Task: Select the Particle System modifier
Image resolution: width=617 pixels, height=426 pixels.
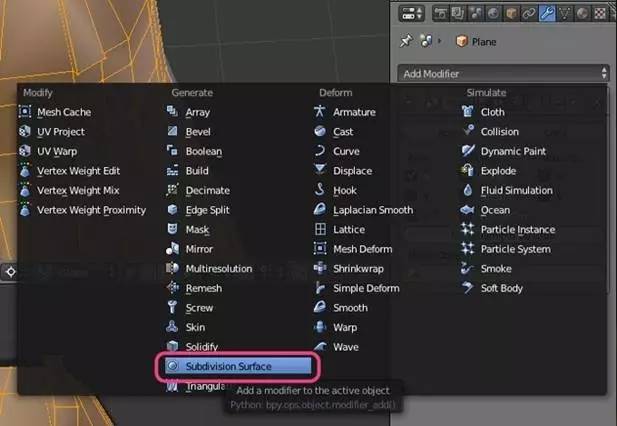Action: coord(532,249)
